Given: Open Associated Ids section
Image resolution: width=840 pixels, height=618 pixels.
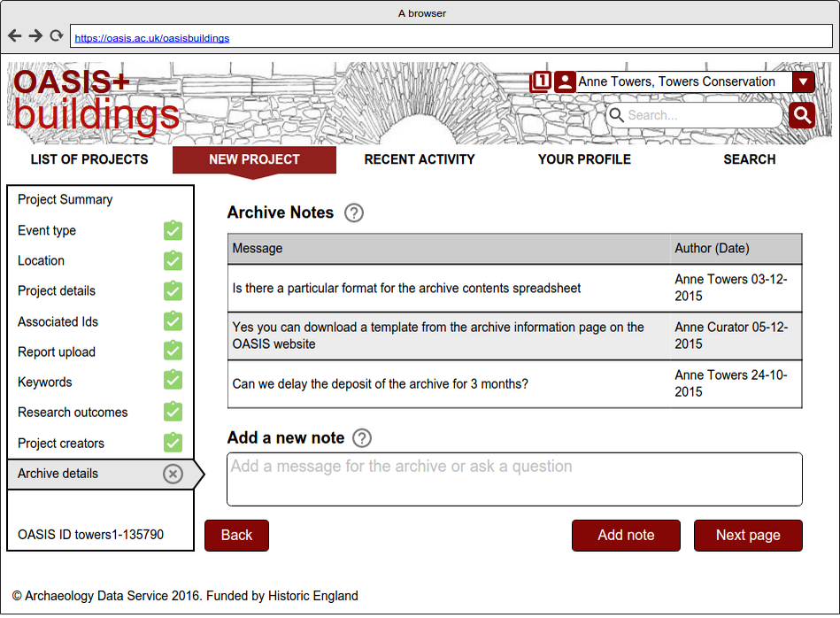Looking at the screenshot, I should (x=100, y=321).
